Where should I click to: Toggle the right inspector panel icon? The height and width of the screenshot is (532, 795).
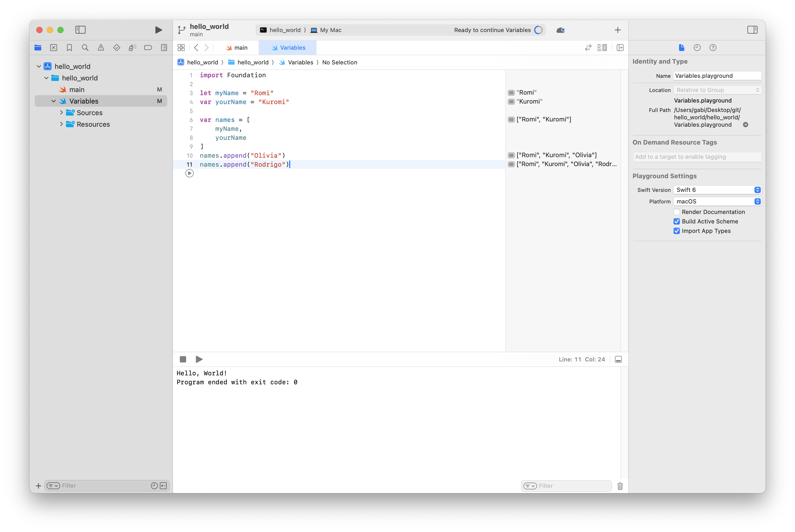tap(752, 30)
